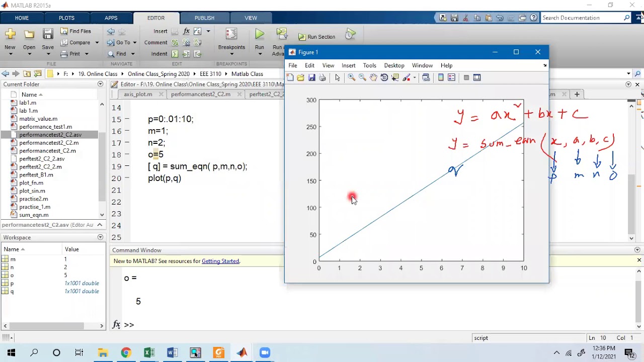This screenshot has width=644, height=362.
Task: Open the Insert menu in Figure 1
Action: [348, 65]
